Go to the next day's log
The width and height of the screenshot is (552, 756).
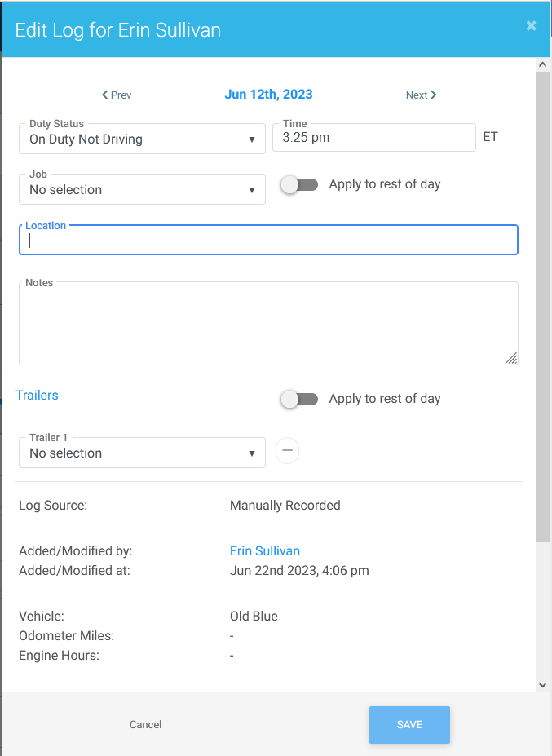point(421,95)
